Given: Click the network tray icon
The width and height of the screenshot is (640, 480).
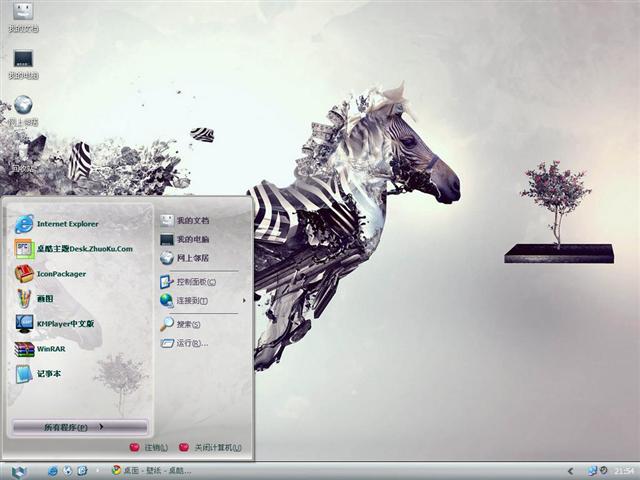Looking at the screenshot, I should [592, 471].
